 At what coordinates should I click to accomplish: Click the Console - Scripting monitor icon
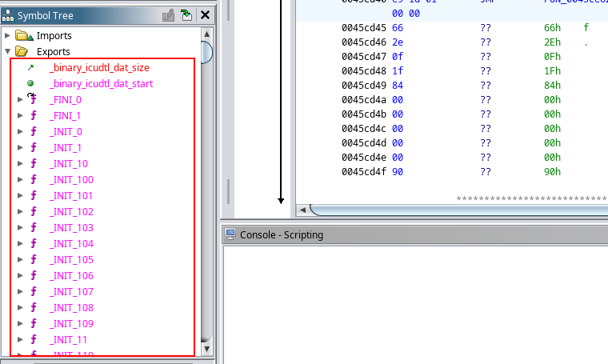click(230, 234)
